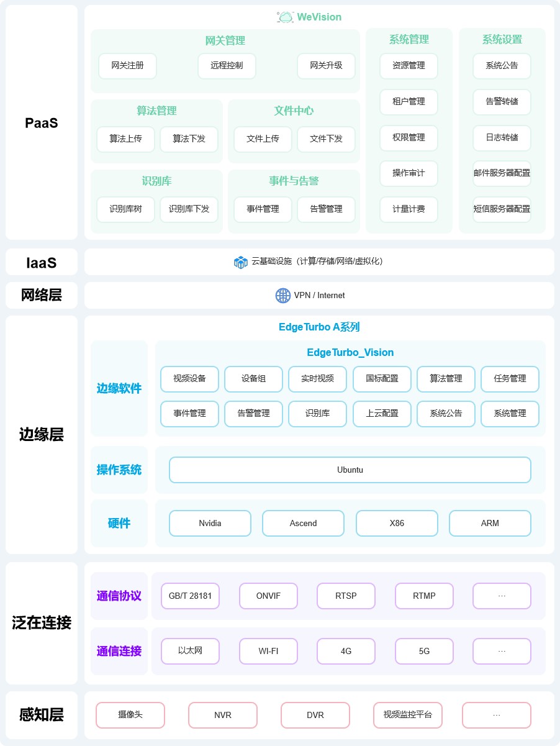Select the 上云配置 box
Image resolution: width=560 pixels, height=746 pixels.
(x=382, y=414)
